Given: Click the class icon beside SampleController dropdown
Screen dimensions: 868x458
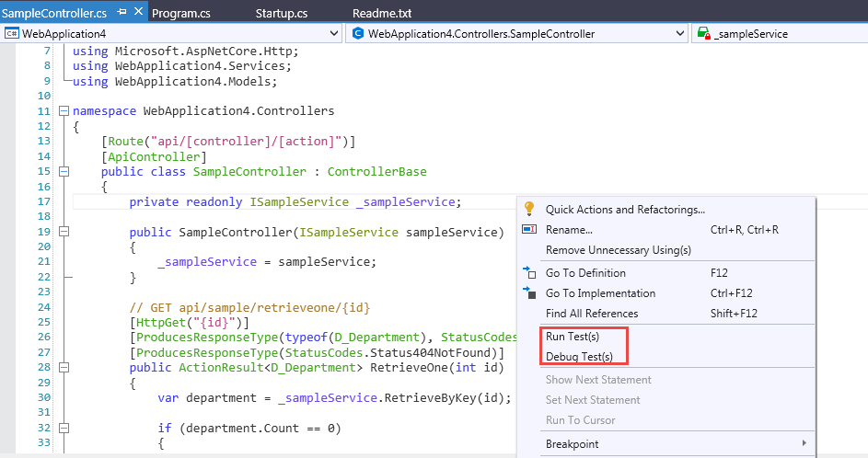Looking at the screenshot, I should (357, 34).
